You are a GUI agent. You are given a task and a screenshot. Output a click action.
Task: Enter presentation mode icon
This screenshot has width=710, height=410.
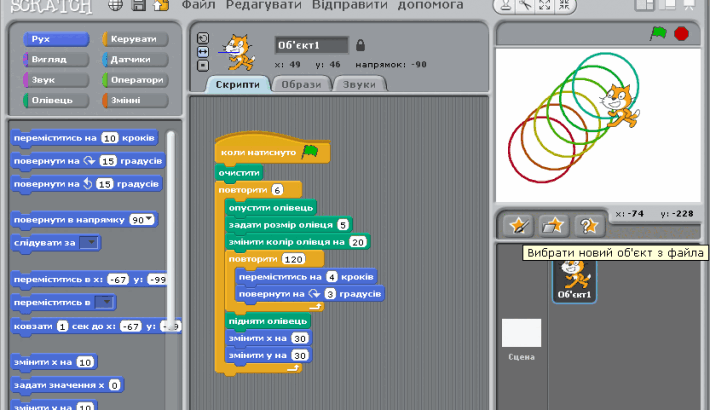[689, 5]
